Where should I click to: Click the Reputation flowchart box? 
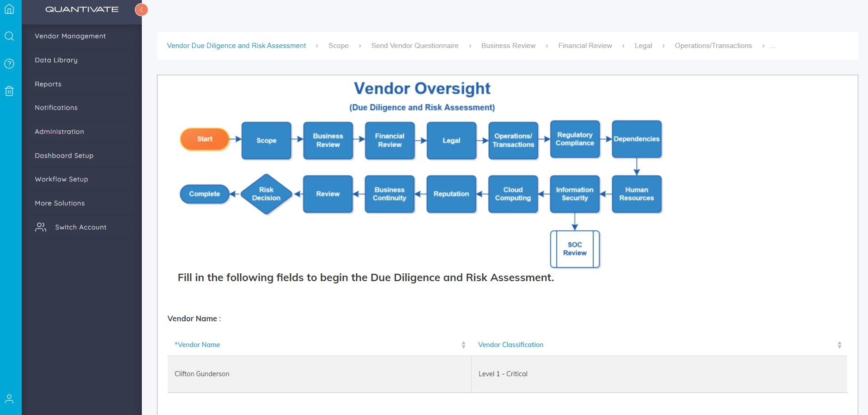coord(451,194)
